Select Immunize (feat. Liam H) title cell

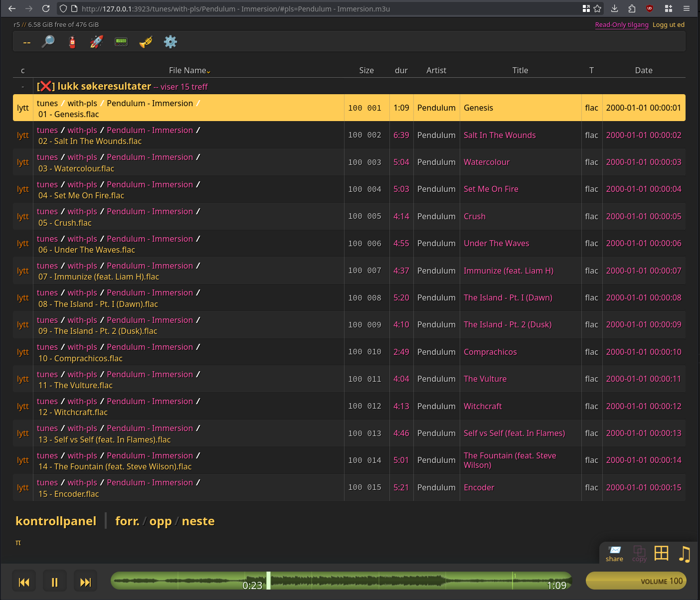(509, 271)
